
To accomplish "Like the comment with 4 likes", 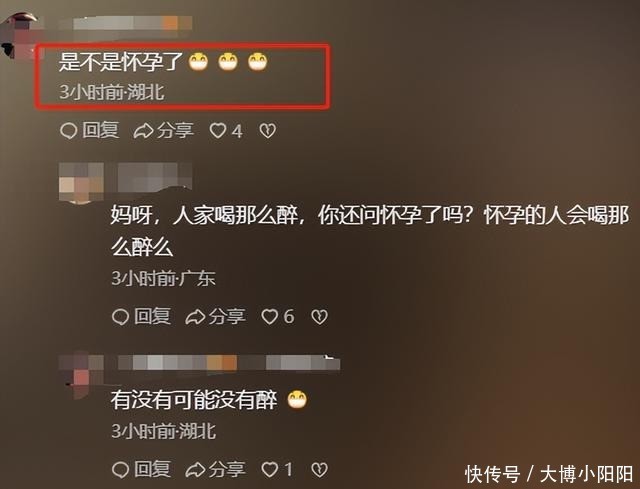I will pyautogui.click(x=226, y=131).
